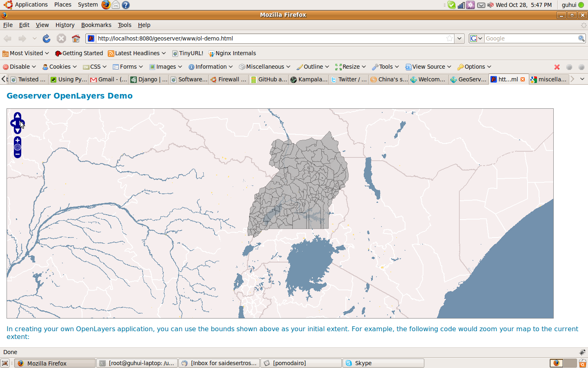Bookmark this page with the star
This screenshot has width=588, height=368.
[449, 38]
